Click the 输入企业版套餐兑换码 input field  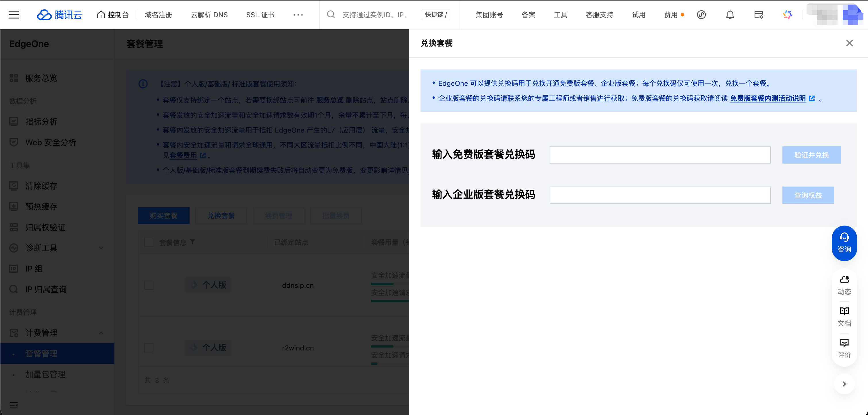coord(660,195)
